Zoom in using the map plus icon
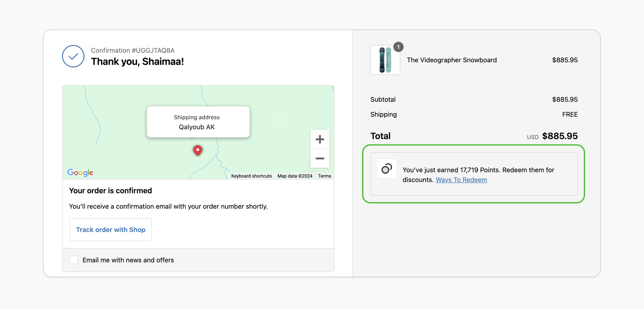 point(320,139)
